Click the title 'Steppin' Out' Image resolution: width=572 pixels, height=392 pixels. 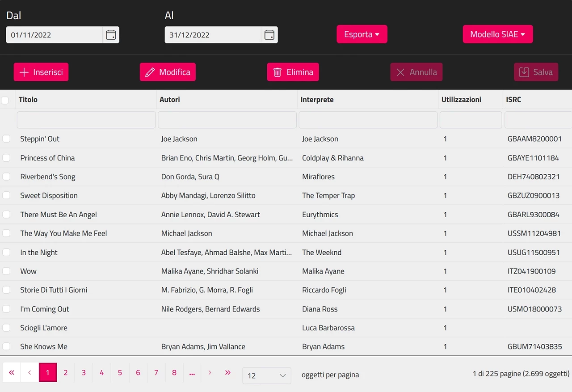[x=40, y=139]
